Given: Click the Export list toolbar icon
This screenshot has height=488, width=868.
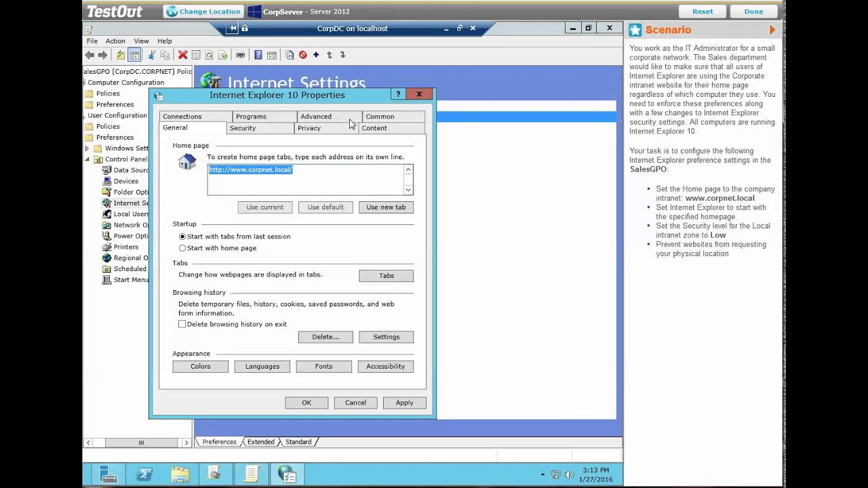Looking at the screenshot, I should [222, 55].
